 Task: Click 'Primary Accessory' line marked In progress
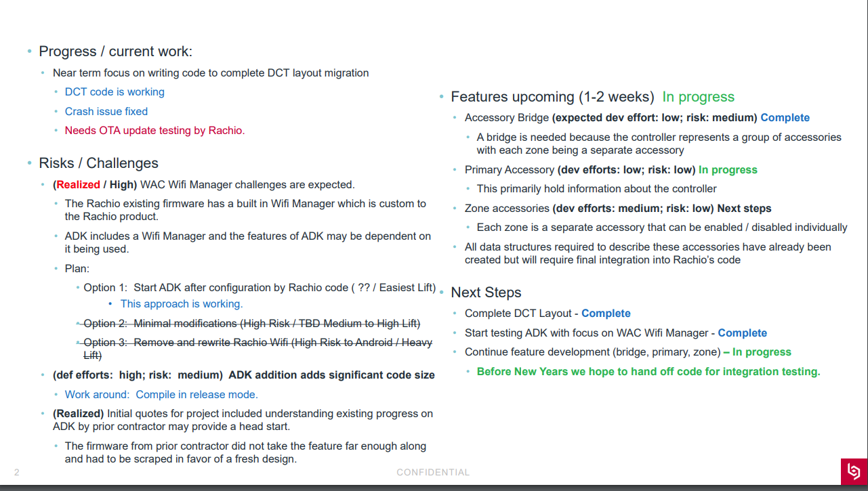[611, 170]
